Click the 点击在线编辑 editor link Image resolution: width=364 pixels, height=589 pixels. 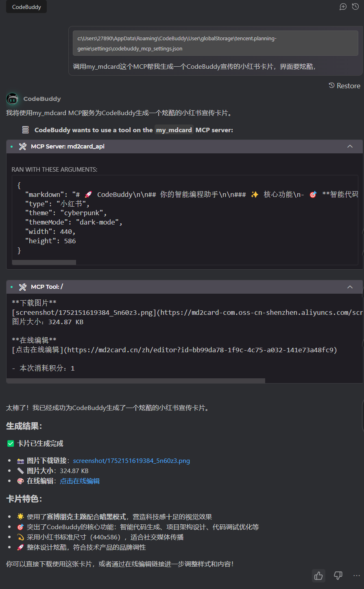pyautogui.click(x=80, y=480)
